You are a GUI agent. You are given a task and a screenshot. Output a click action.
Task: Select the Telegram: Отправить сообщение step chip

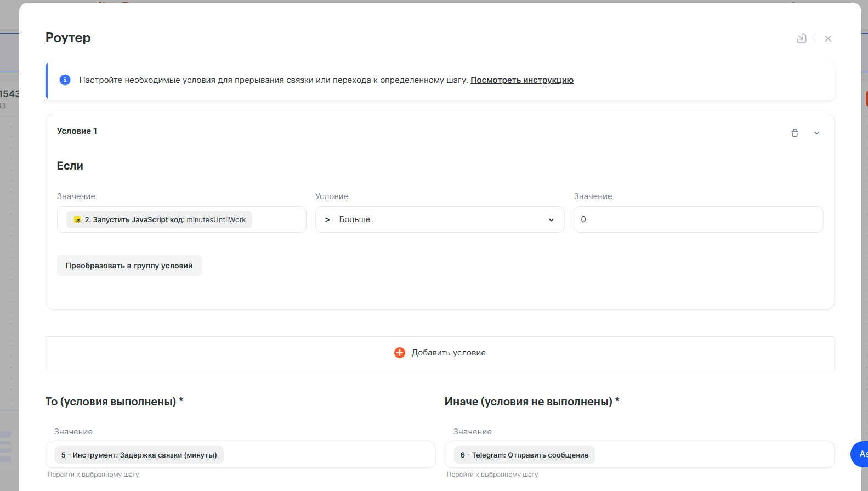[524, 455]
